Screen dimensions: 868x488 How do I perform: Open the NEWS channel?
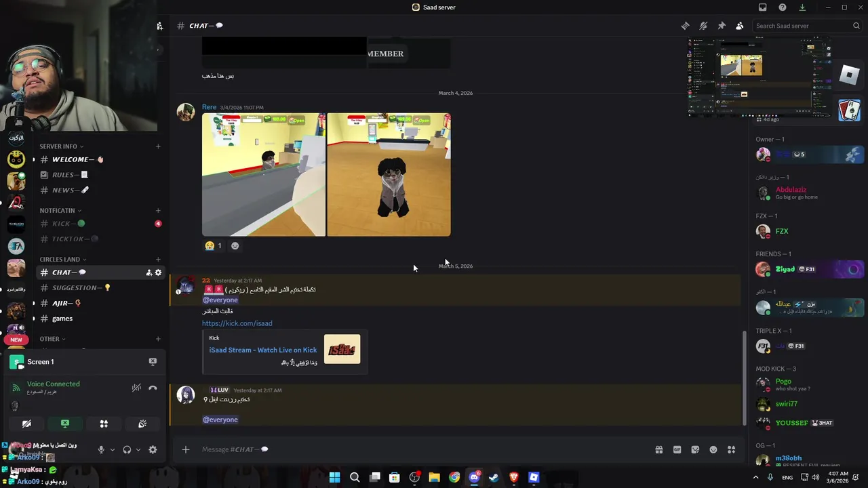coord(100,190)
